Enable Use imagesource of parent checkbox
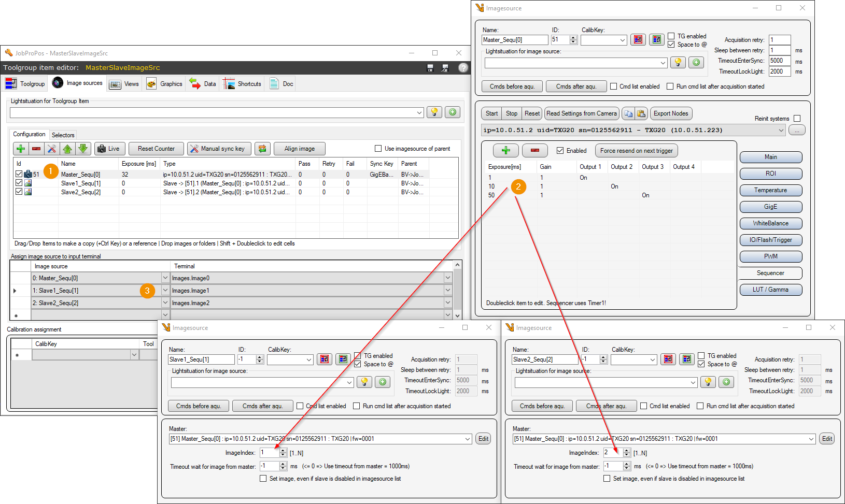This screenshot has width=845, height=504. pyautogui.click(x=378, y=149)
